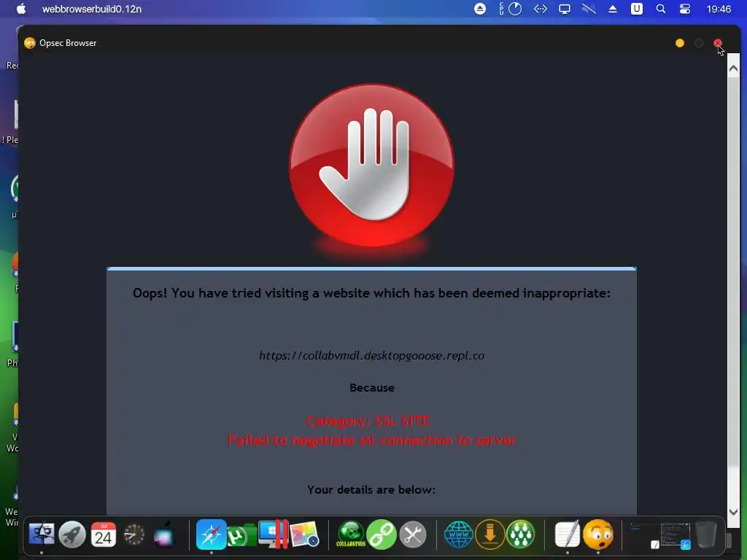
Task: Open the webbrowserbuild0.12n app menu
Action: coord(91,9)
